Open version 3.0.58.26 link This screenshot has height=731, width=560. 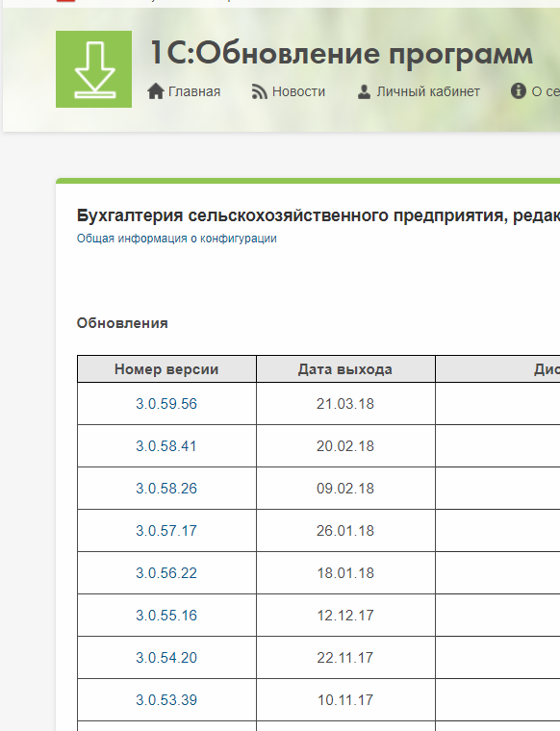pos(166,489)
